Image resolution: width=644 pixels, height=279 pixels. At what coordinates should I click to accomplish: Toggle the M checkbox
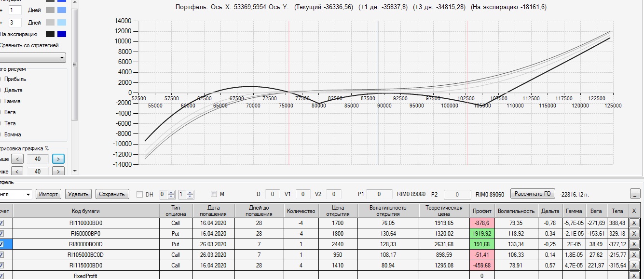coord(214,194)
